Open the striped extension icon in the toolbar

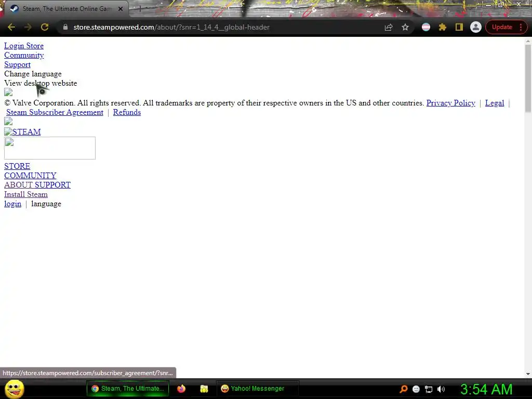tap(426, 27)
